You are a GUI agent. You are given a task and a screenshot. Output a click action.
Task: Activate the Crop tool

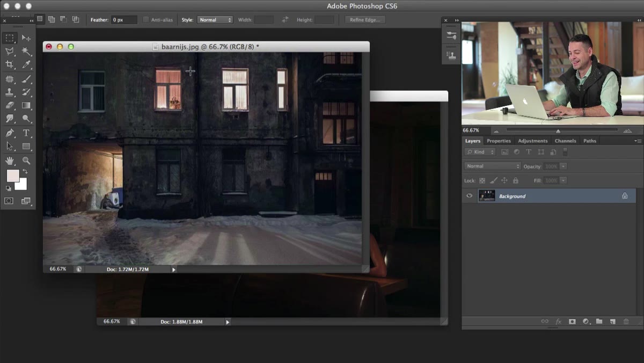[x=10, y=65]
